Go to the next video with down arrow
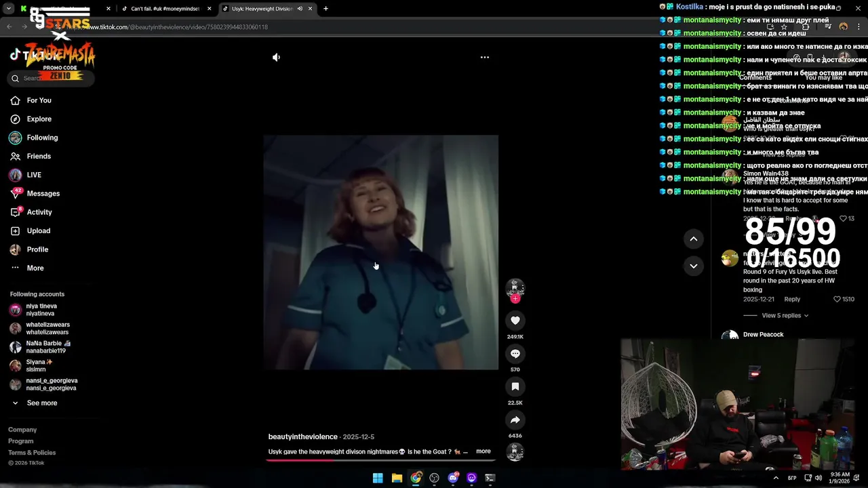This screenshot has height=488, width=868. point(694,266)
